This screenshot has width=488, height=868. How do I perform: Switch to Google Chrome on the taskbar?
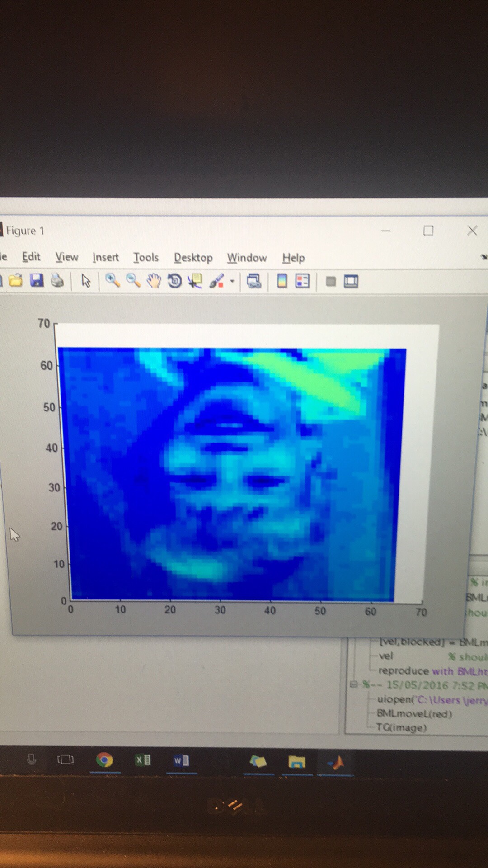coord(104,760)
